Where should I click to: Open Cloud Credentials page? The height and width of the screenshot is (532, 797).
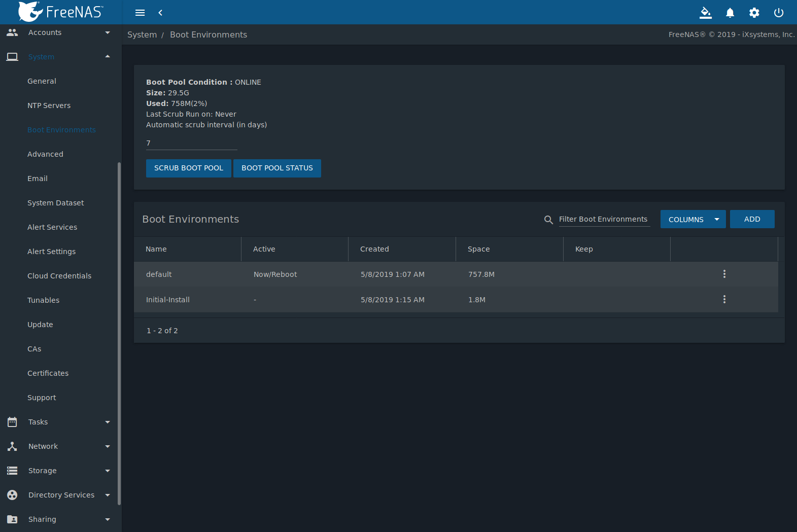59,276
